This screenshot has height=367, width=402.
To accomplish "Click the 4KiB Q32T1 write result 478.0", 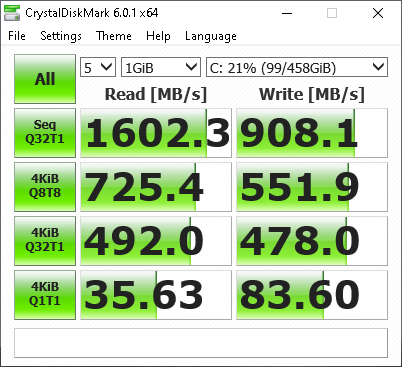I will tap(312, 241).
